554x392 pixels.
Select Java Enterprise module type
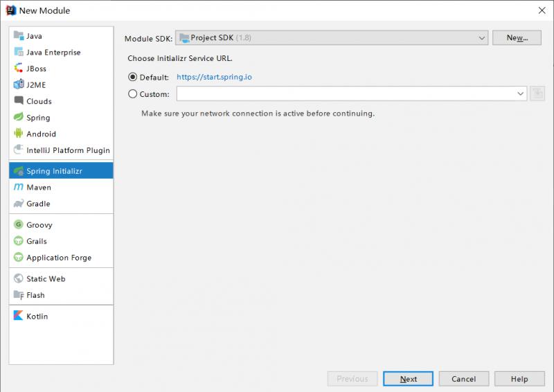coord(53,52)
